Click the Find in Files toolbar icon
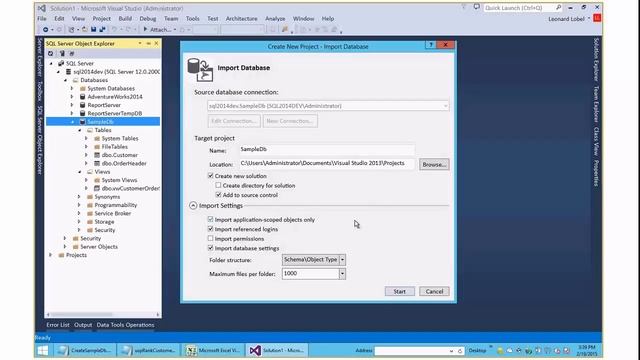This screenshot has height=360, width=640. tap(285, 29)
